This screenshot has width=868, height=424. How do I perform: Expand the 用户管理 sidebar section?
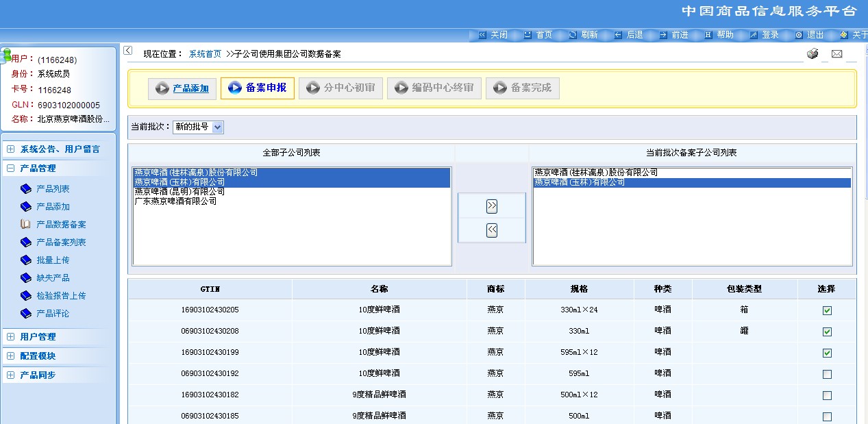[11, 337]
